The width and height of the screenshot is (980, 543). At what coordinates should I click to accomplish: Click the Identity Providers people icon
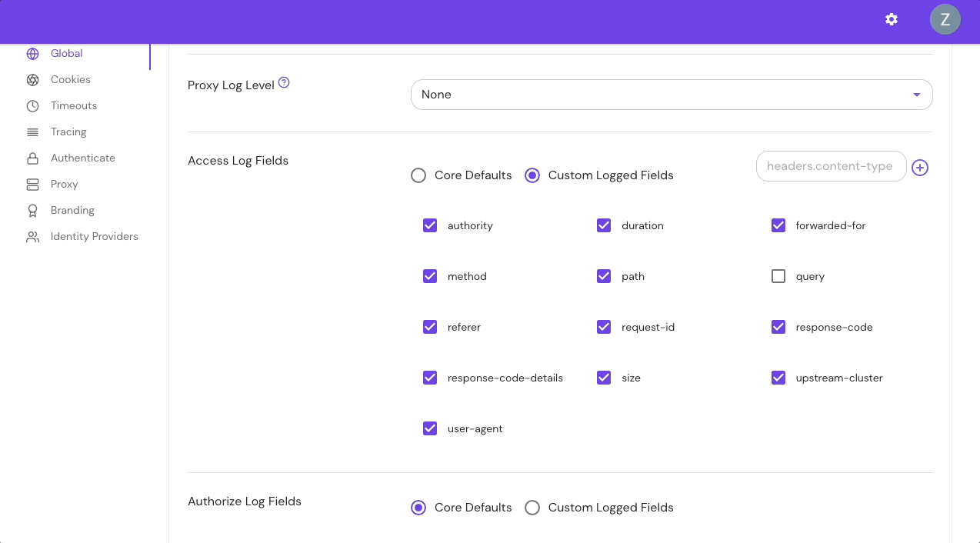click(x=32, y=236)
